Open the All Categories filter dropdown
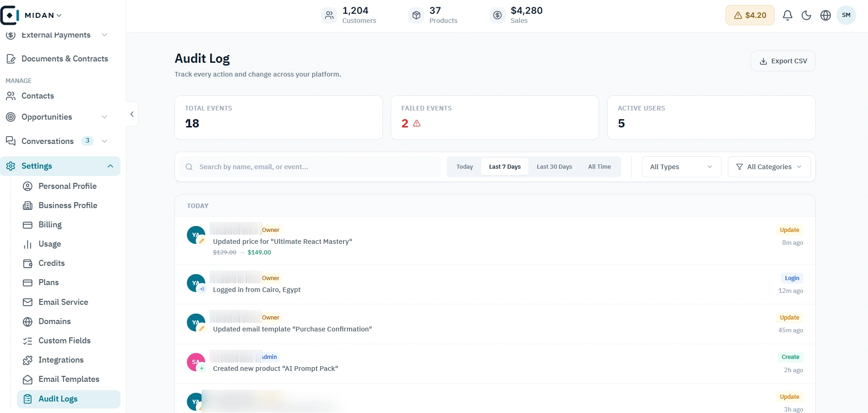The height and width of the screenshot is (413, 868). 769,167
